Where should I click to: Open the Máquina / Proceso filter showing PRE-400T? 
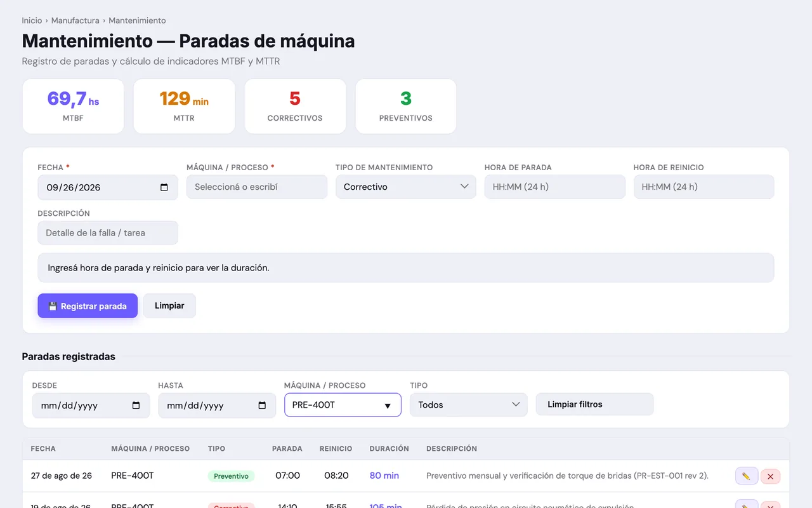tap(343, 405)
